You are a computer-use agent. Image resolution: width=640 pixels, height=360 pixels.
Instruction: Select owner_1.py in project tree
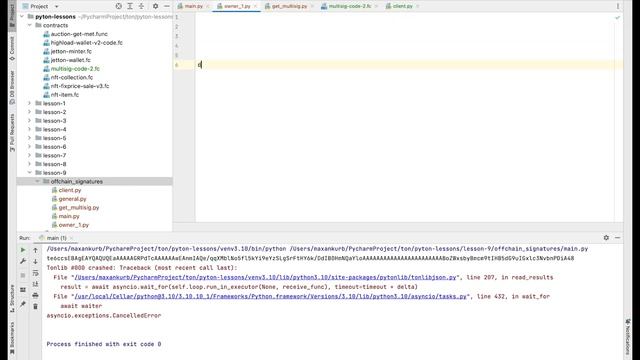(70, 225)
